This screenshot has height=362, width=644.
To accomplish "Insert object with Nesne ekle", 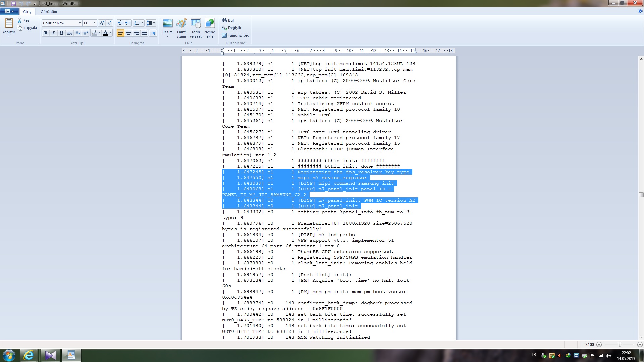I will click(210, 28).
